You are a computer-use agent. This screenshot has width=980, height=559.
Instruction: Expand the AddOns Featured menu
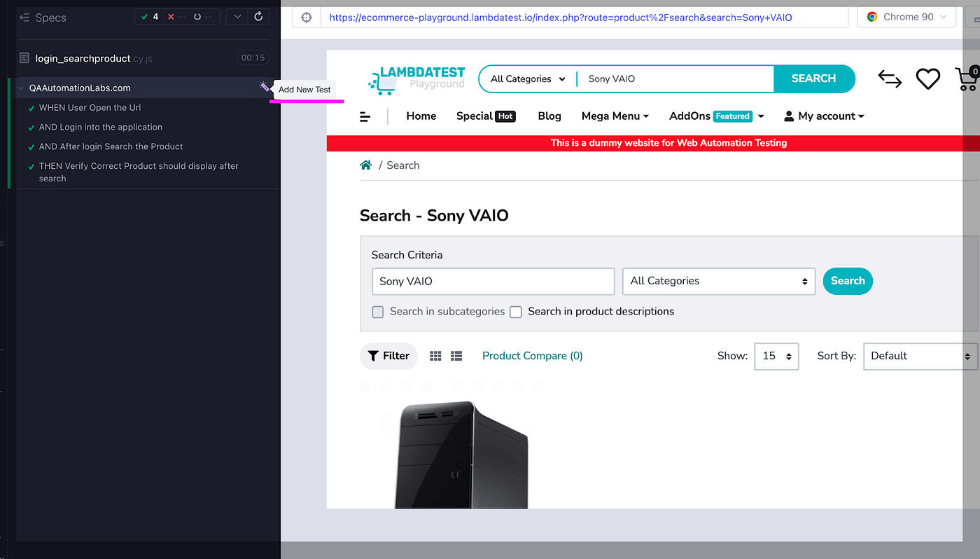point(717,116)
